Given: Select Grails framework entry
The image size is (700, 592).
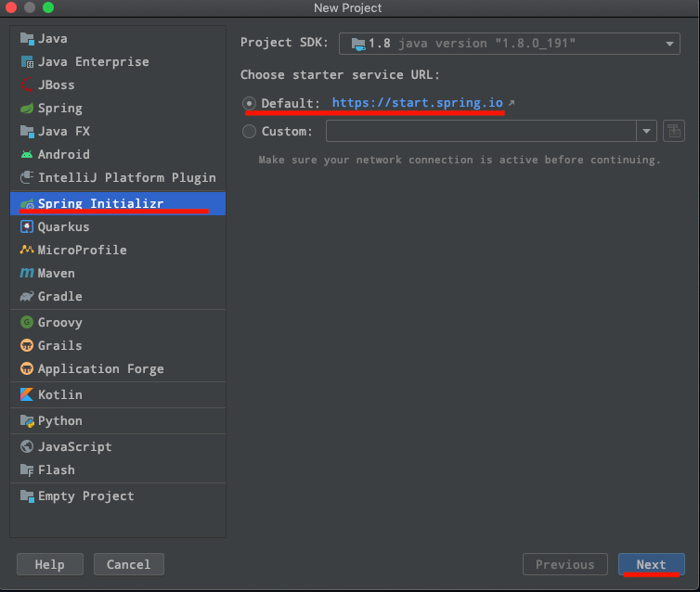Looking at the screenshot, I should click(118, 345).
